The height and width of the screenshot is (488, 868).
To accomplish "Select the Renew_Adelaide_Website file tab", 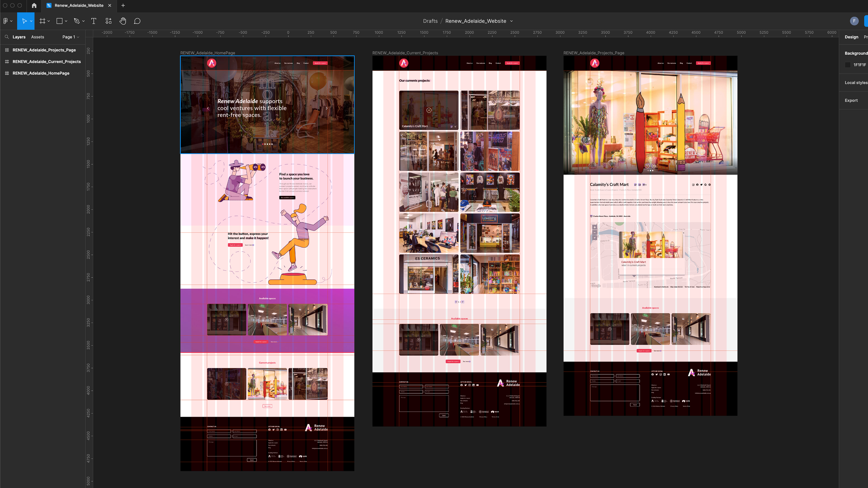I will coord(79,5).
